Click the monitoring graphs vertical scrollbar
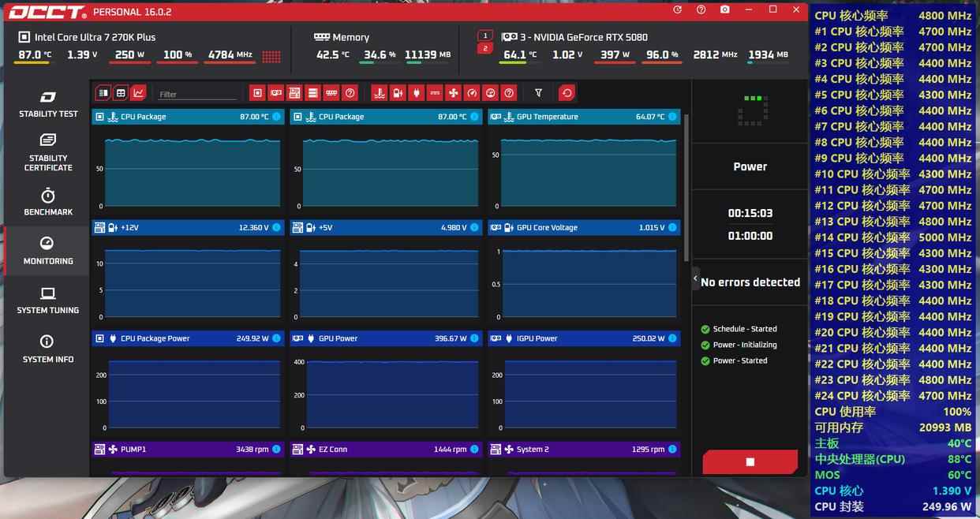The image size is (980, 519). (x=686, y=188)
